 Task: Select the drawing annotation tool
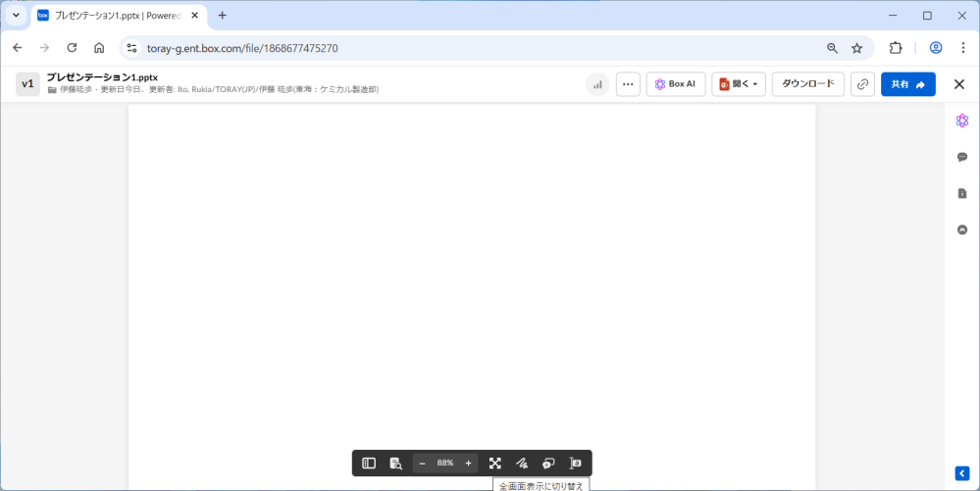pyautogui.click(x=522, y=463)
